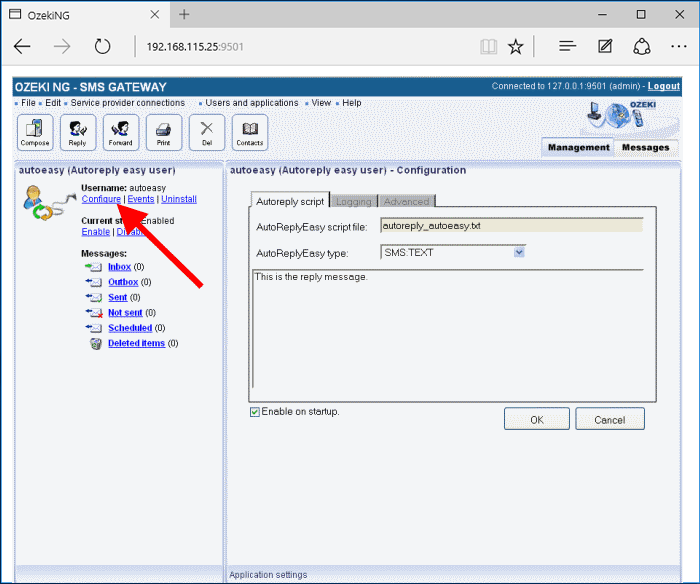
Task: Click the Outbox envelope icon
Action: pos(94,282)
